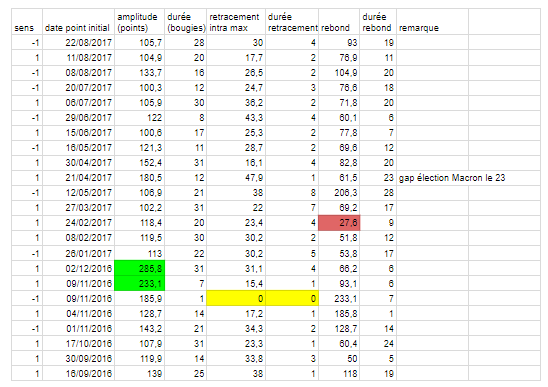Select the date cell 01/11/2016
Image resolution: width=548 pixels, height=387 pixels.
(79, 329)
